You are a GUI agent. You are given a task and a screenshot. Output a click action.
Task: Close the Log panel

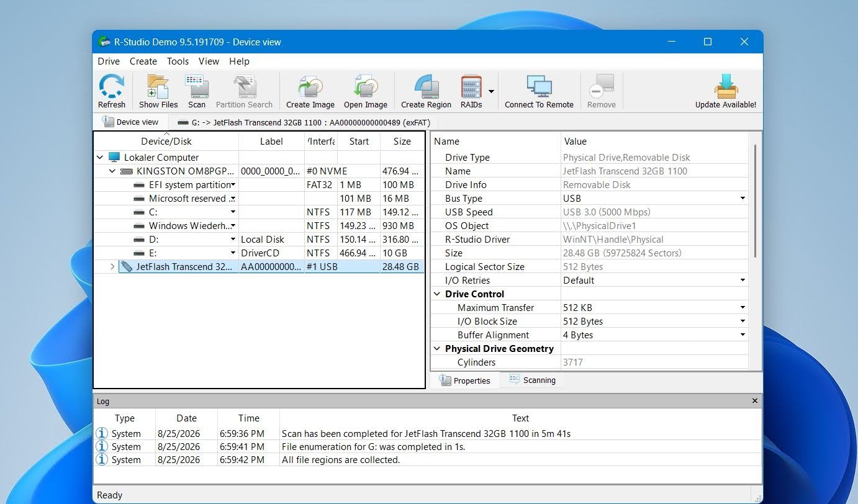click(x=755, y=401)
